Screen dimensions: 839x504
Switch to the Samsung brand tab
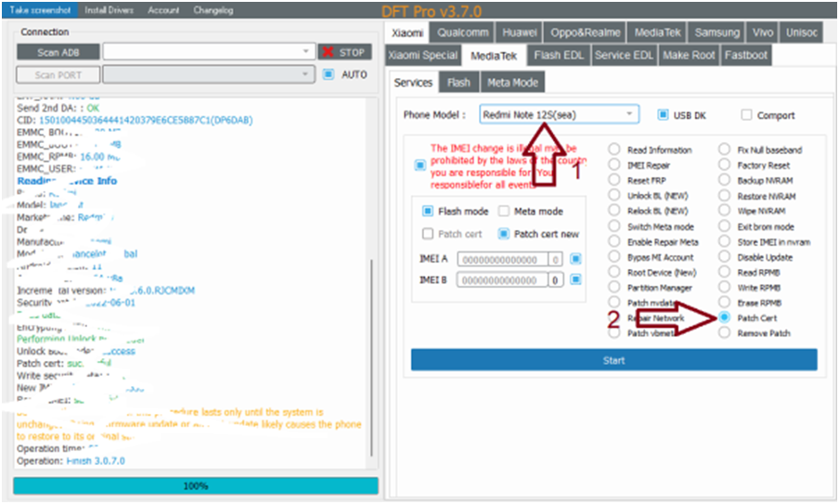tap(716, 32)
